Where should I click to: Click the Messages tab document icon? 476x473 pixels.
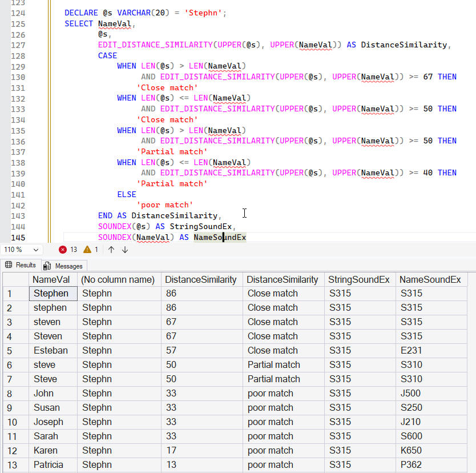pyautogui.click(x=47, y=266)
